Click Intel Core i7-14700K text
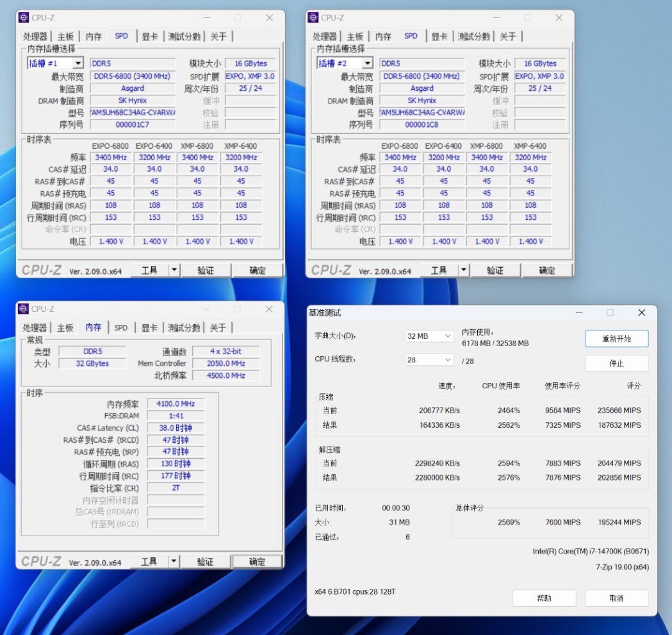The width and height of the screenshot is (672, 635). click(591, 552)
